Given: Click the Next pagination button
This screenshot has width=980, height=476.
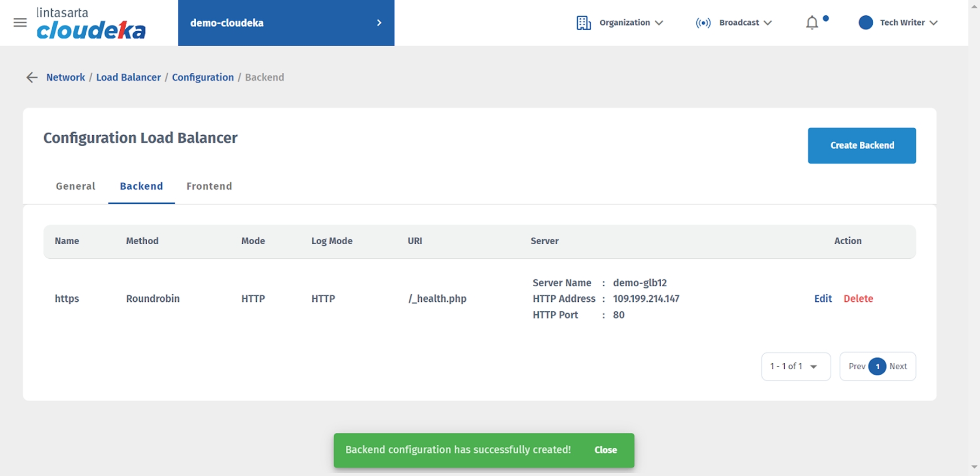Looking at the screenshot, I should (898, 367).
